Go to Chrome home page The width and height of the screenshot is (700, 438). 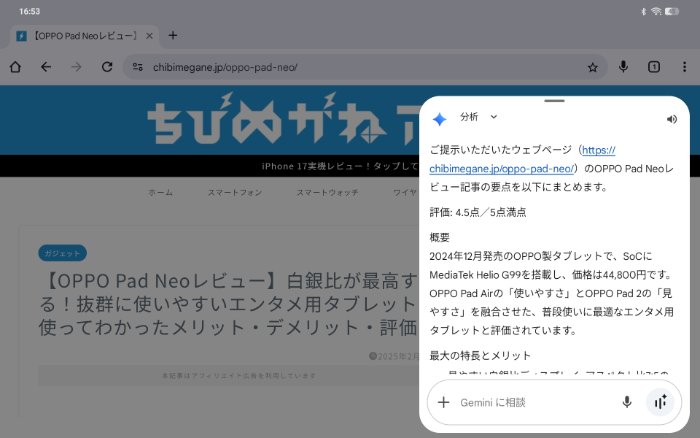point(15,67)
